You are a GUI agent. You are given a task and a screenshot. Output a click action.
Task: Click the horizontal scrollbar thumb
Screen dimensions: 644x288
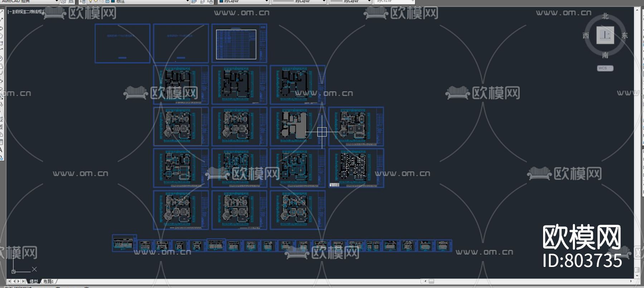coord(431,282)
